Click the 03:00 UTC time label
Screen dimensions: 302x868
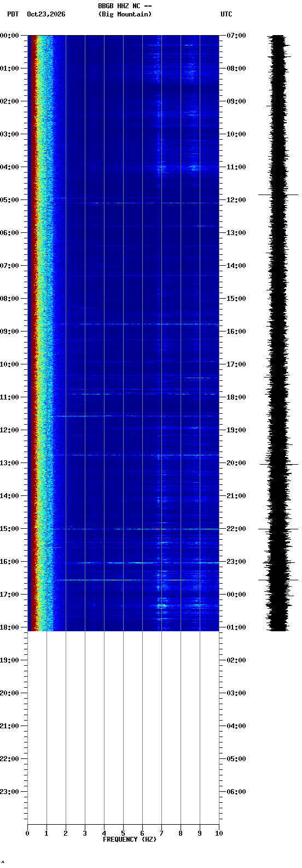coord(236,693)
